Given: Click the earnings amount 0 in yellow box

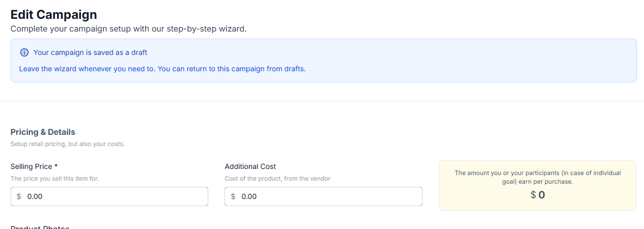Looking at the screenshot, I should pyautogui.click(x=542, y=195).
